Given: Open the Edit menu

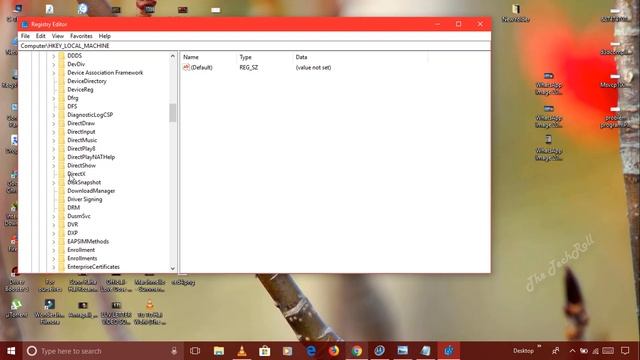Looking at the screenshot, I should coord(40,36).
